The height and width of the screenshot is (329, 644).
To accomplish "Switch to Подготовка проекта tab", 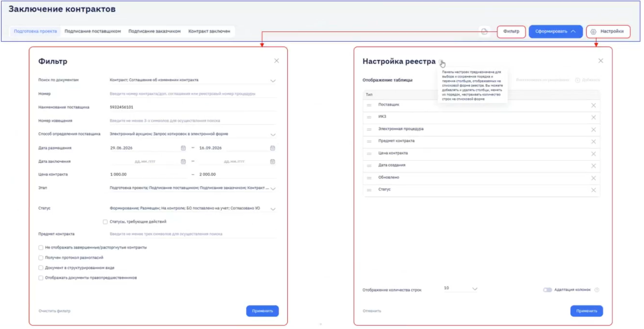I will click(35, 31).
